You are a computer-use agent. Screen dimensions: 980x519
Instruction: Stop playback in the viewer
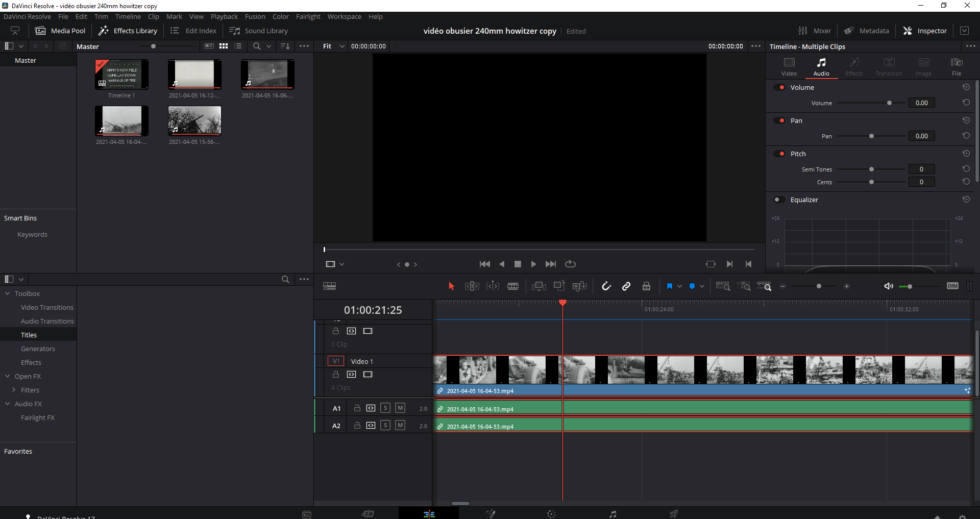coord(518,264)
